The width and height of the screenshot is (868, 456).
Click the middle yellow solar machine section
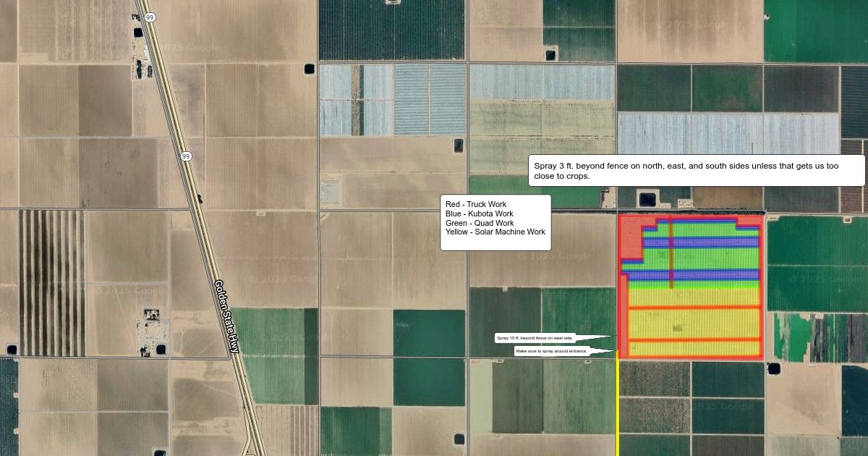[x=693, y=323]
